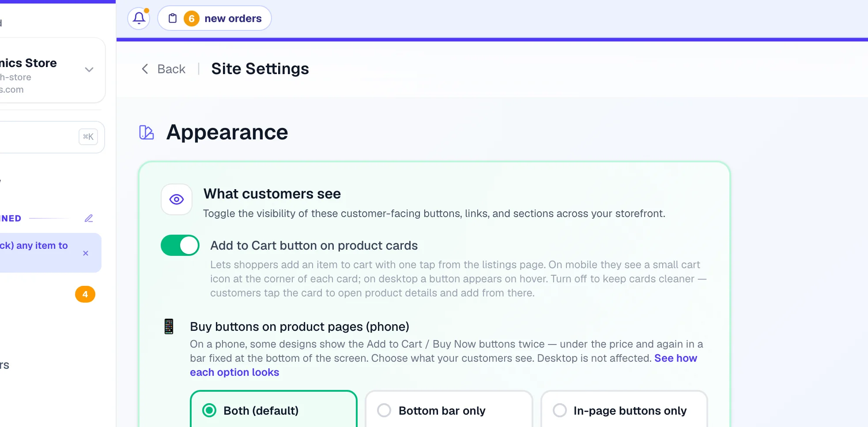Click the orange 4 badge in sidebar

tap(85, 294)
